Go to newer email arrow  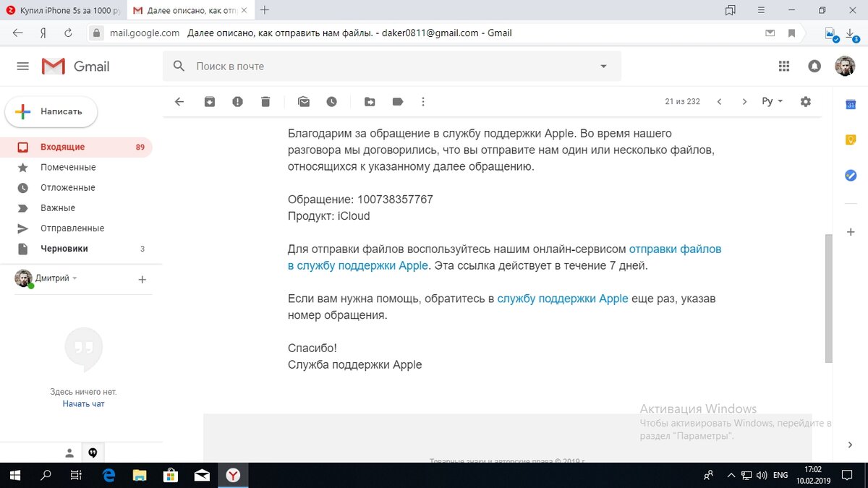[x=719, y=102]
